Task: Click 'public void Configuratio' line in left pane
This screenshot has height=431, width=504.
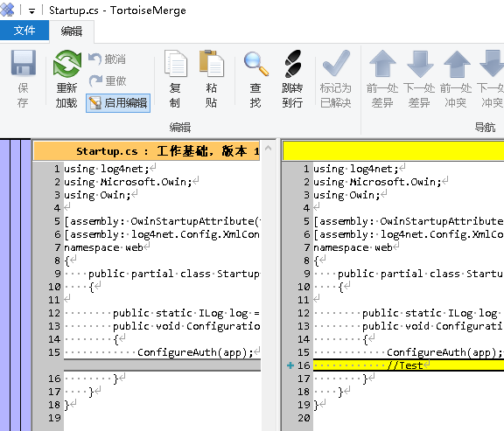Action: (x=186, y=326)
